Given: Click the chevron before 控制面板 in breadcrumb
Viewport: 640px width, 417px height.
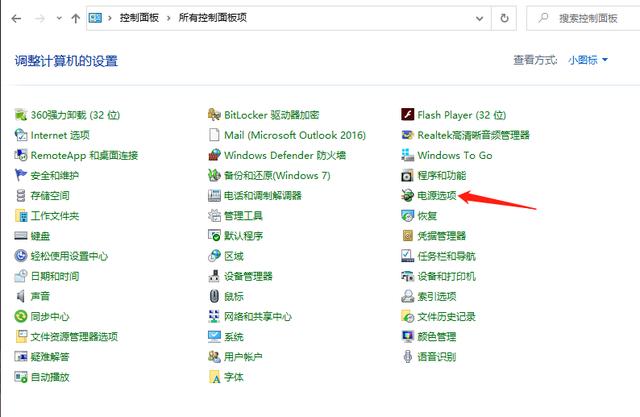Looking at the screenshot, I should (110, 18).
